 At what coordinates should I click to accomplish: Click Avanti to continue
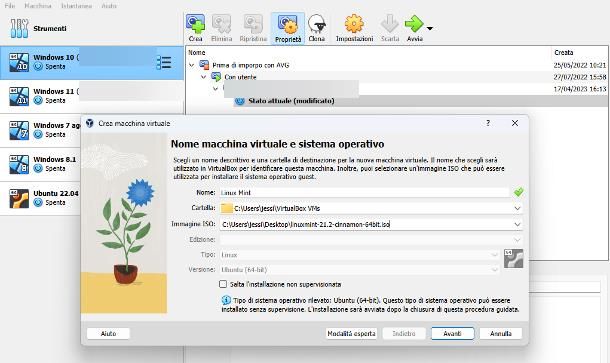pyautogui.click(x=452, y=333)
